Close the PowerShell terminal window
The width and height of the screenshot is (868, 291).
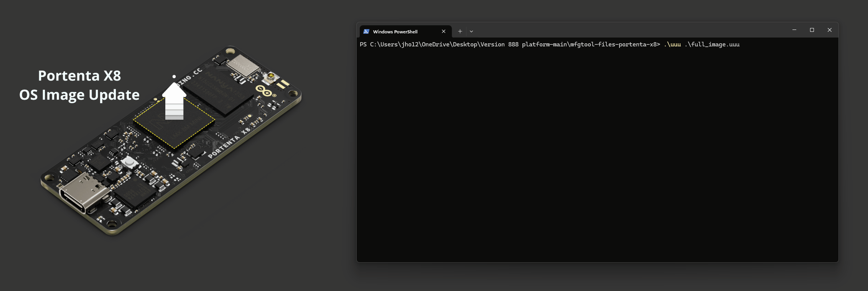tap(830, 30)
